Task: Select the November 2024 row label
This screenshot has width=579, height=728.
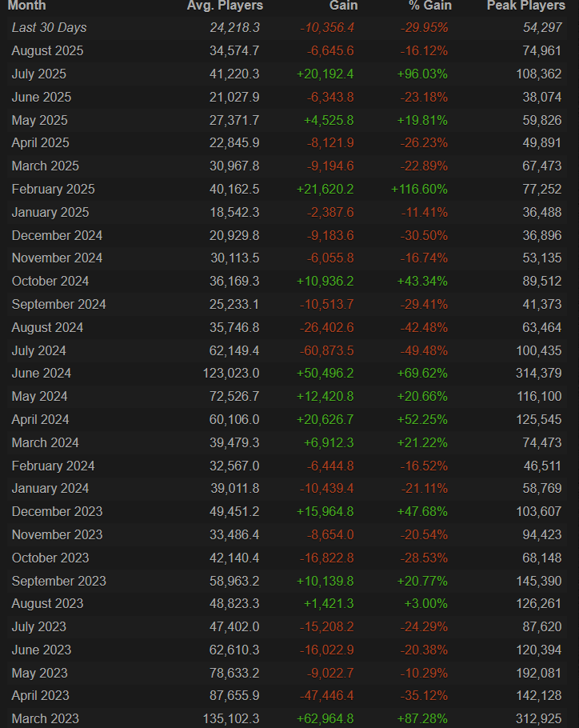Action: [57, 258]
